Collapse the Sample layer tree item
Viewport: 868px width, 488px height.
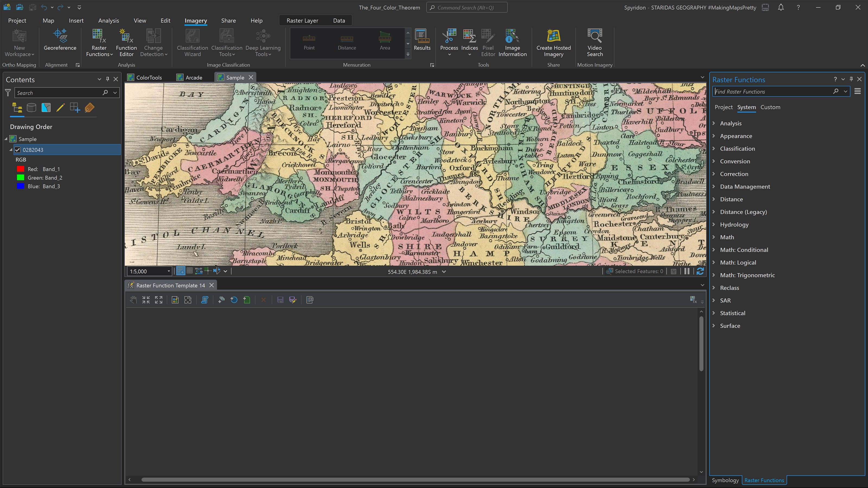(x=6, y=139)
